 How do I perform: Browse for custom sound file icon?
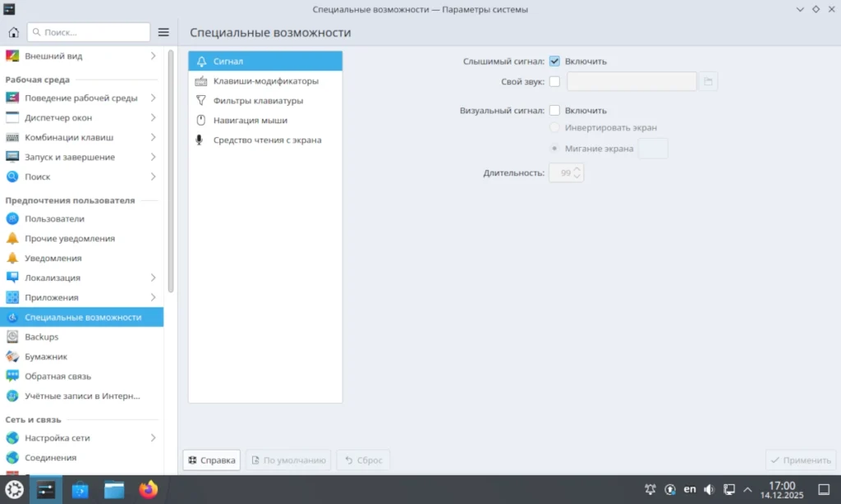pyautogui.click(x=709, y=81)
